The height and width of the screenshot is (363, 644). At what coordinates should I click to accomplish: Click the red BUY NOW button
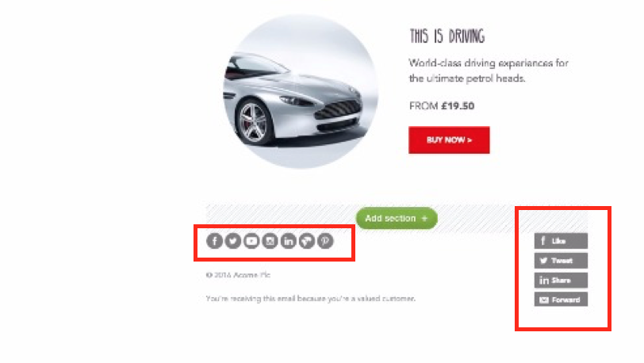coord(449,140)
